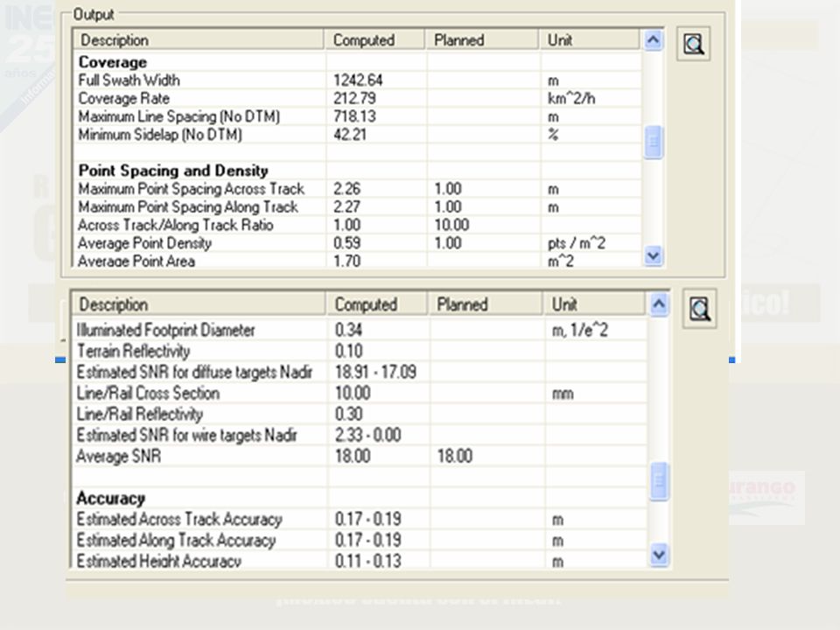Select the bold Accuracy section heading

click(x=111, y=498)
